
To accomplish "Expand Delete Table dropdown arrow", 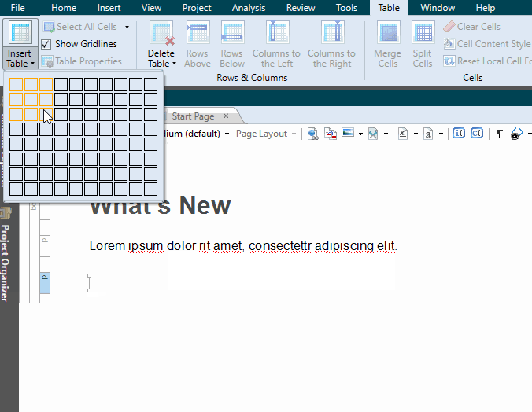I will point(175,64).
